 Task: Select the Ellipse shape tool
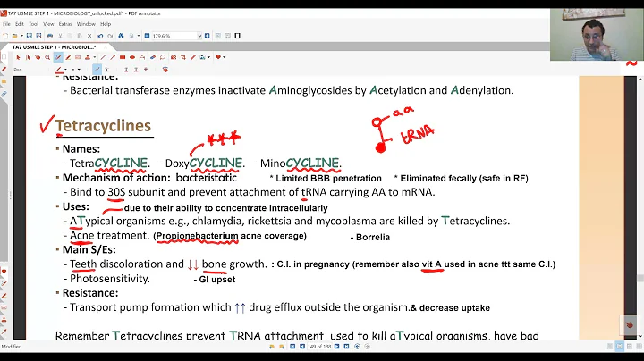coord(132,57)
